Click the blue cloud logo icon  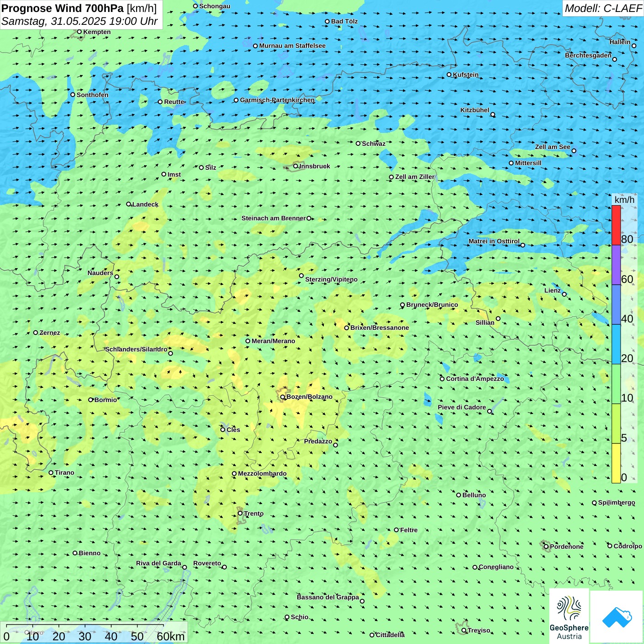(x=617, y=617)
